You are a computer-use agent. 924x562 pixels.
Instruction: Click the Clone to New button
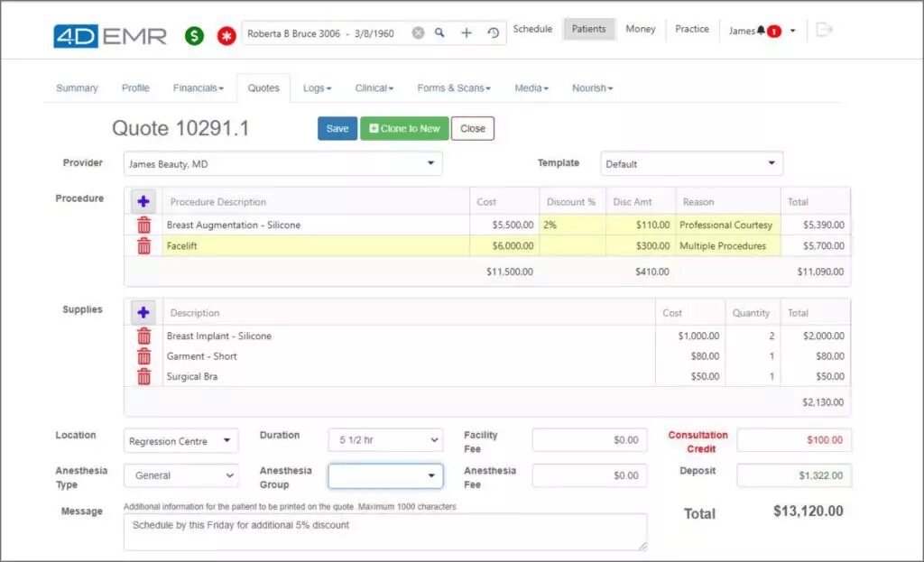pyautogui.click(x=404, y=129)
